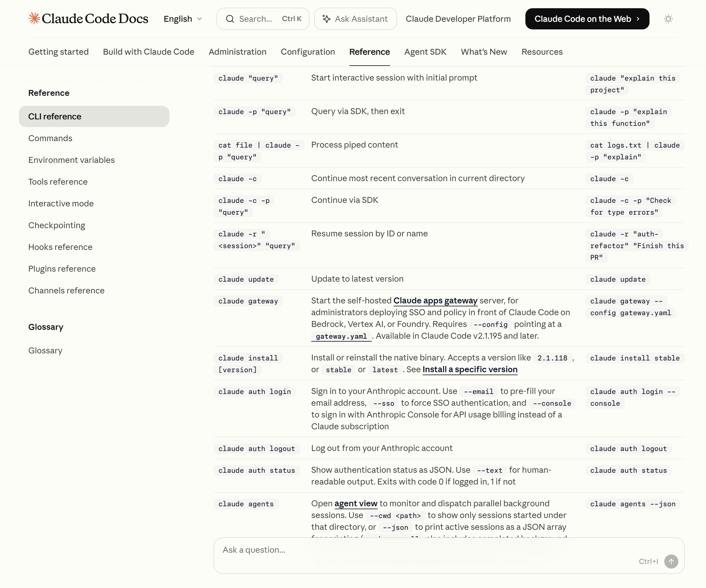Open Hooks reference in sidebar
This screenshot has height=588, width=706.
[x=60, y=247]
